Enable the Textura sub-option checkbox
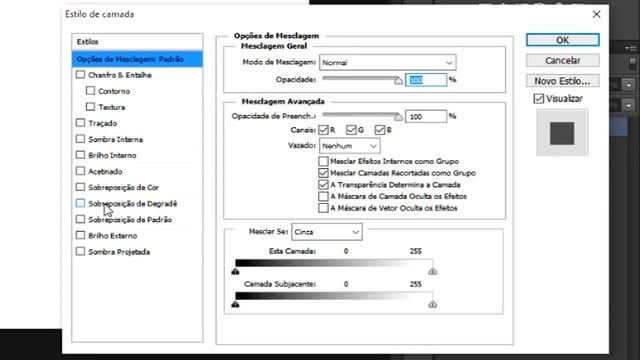 [x=91, y=107]
